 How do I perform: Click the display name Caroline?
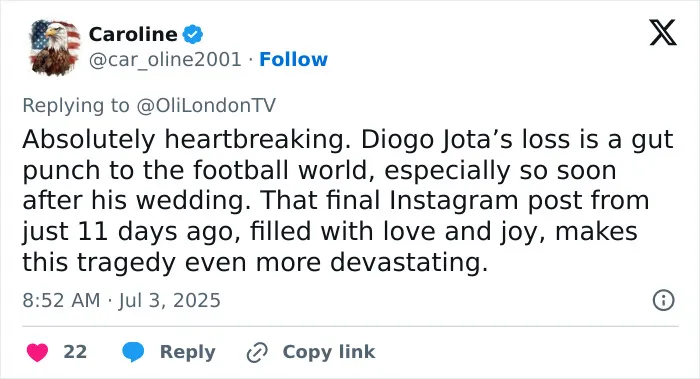click(133, 34)
